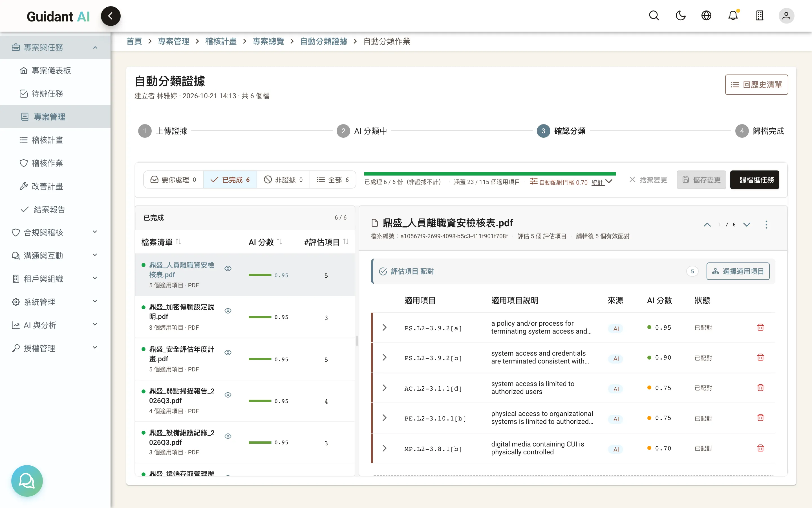Expand the MP.L2-3.8.1[b] row
The image size is (812, 508).
pos(385,448)
